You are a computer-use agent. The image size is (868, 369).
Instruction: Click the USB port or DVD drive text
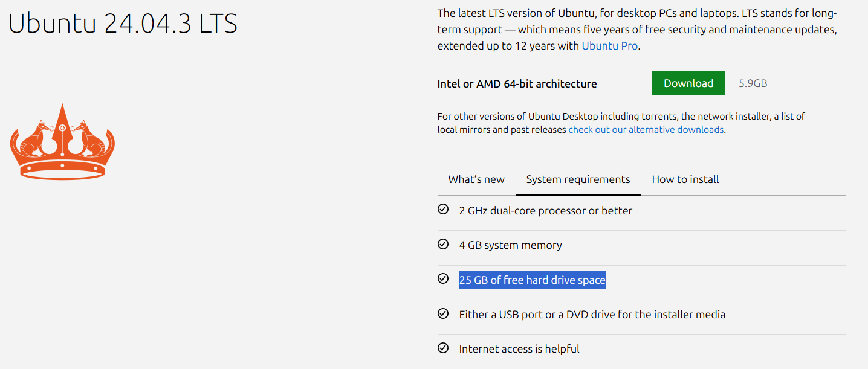[592, 315]
